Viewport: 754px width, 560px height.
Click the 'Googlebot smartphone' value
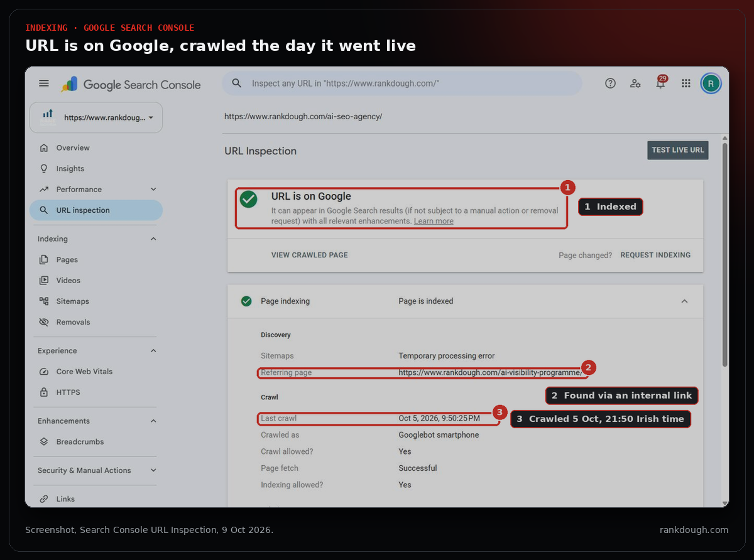[x=439, y=435]
